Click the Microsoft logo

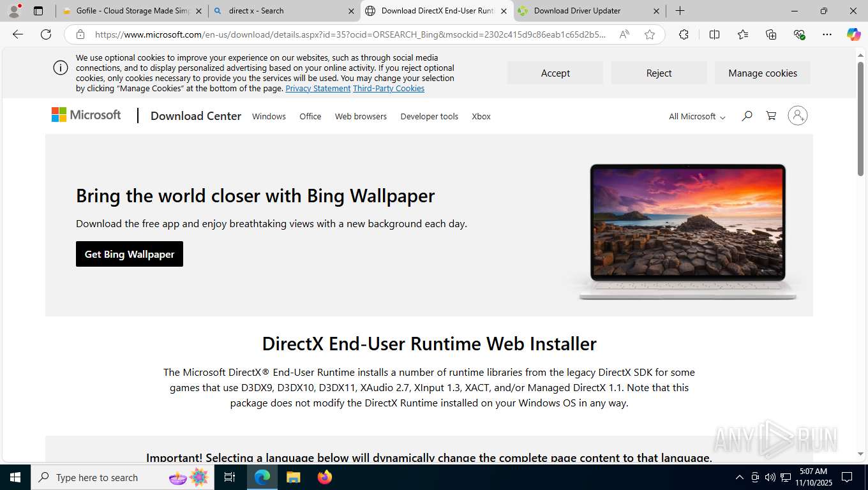point(86,115)
